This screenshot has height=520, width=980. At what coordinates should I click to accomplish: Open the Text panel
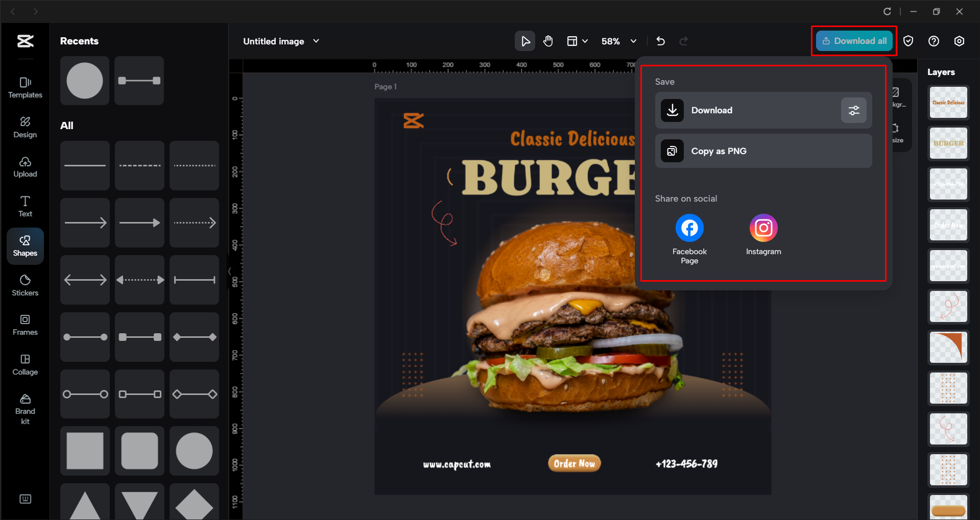25,206
